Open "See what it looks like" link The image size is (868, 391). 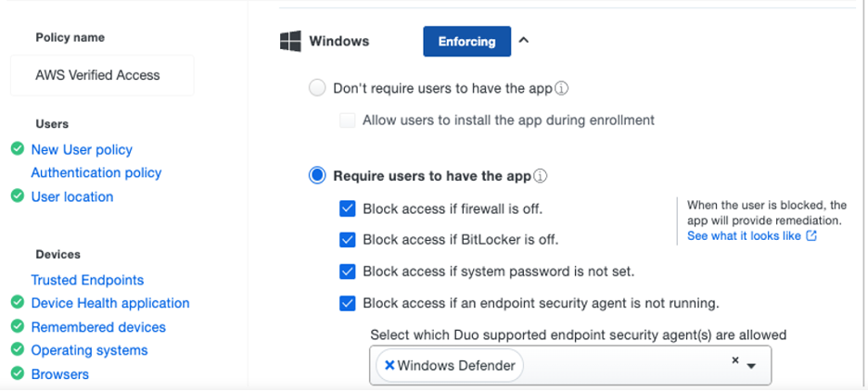pyautogui.click(x=744, y=236)
